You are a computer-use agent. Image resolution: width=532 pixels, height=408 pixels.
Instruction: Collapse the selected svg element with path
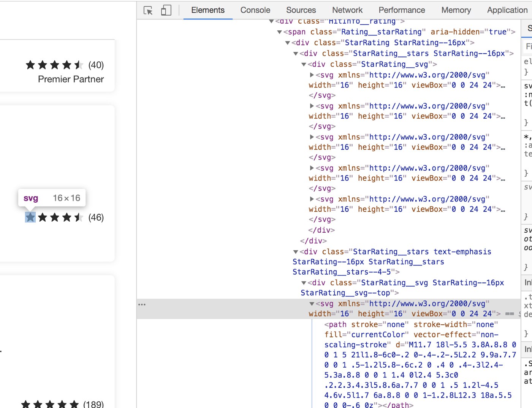click(x=312, y=304)
